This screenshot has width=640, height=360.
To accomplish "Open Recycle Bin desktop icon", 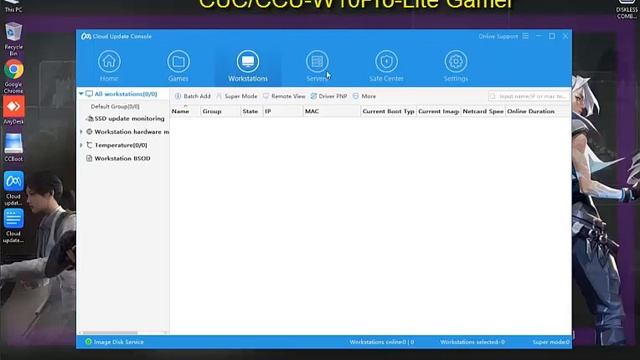I will (x=13, y=39).
